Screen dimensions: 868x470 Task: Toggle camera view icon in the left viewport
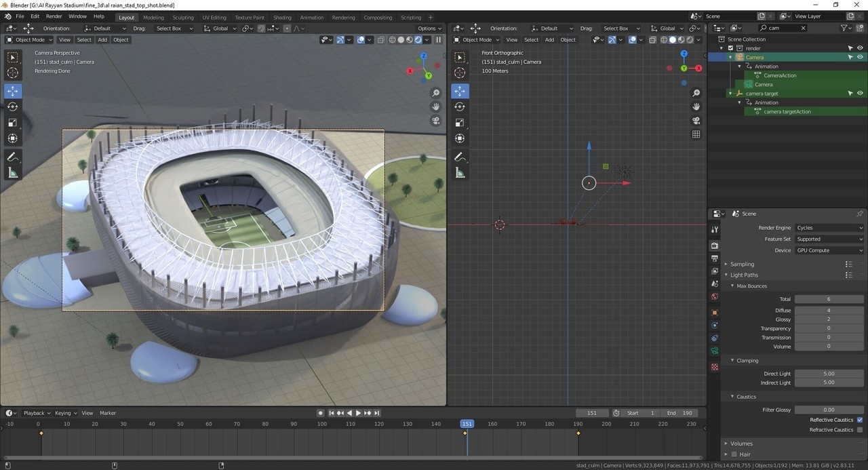click(x=435, y=121)
